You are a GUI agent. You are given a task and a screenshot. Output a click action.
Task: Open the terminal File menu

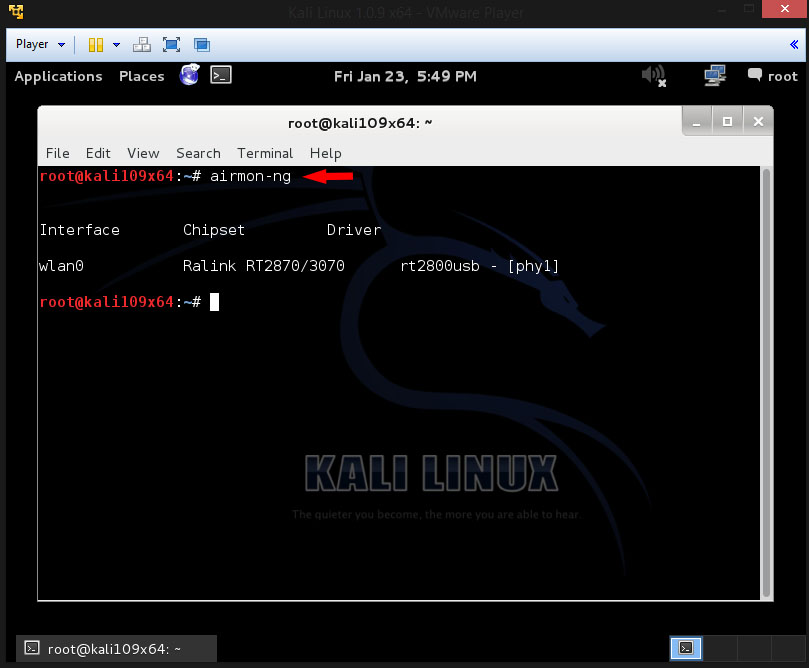click(x=57, y=153)
